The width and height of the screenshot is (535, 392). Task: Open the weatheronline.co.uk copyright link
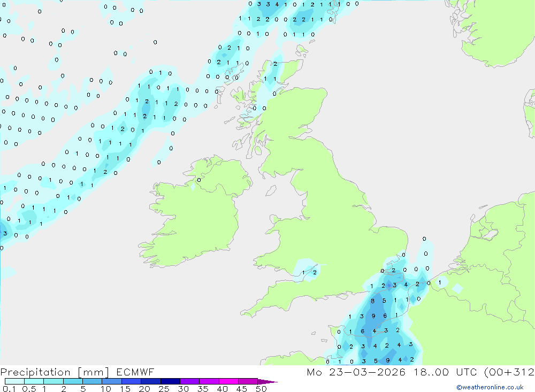pos(490,387)
